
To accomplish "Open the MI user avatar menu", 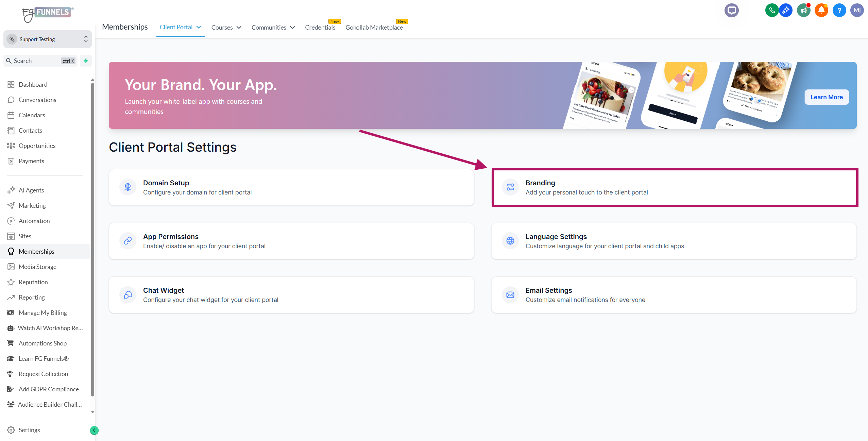I will pyautogui.click(x=856, y=10).
